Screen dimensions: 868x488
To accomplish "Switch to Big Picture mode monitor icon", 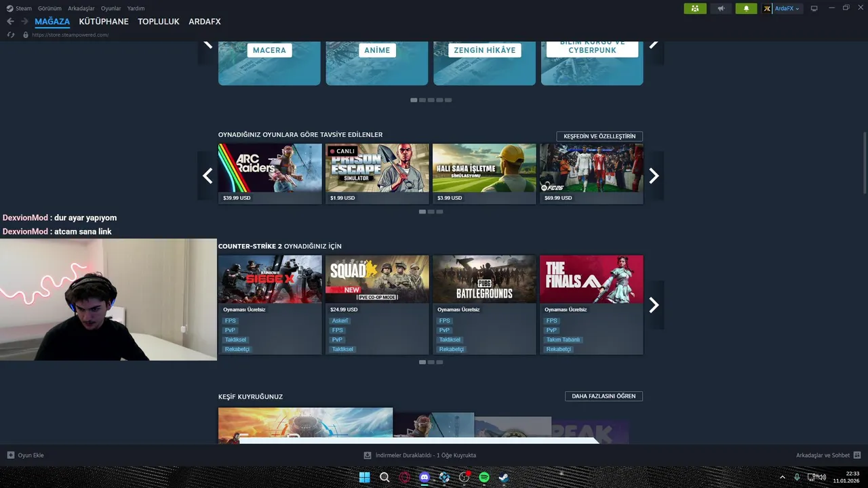I will (814, 8).
